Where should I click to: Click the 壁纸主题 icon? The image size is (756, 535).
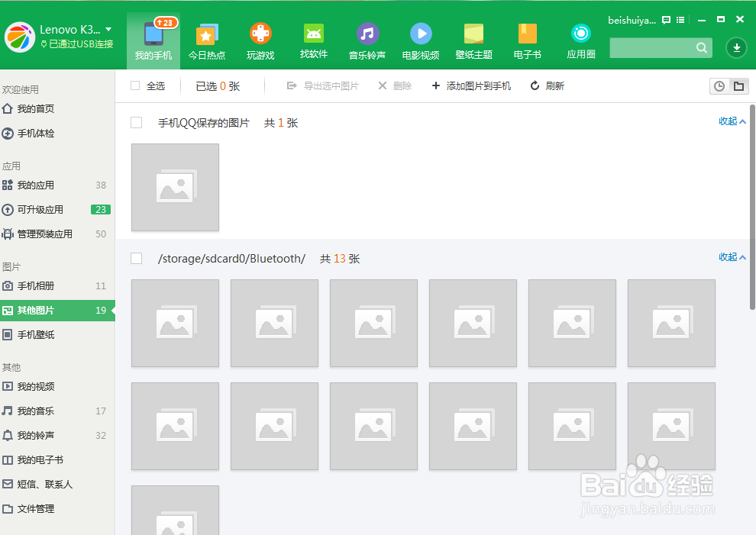point(474,34)
